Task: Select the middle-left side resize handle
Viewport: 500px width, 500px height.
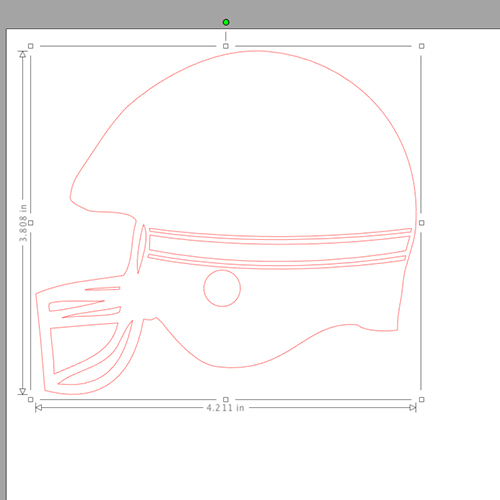Action: [31, 223]
